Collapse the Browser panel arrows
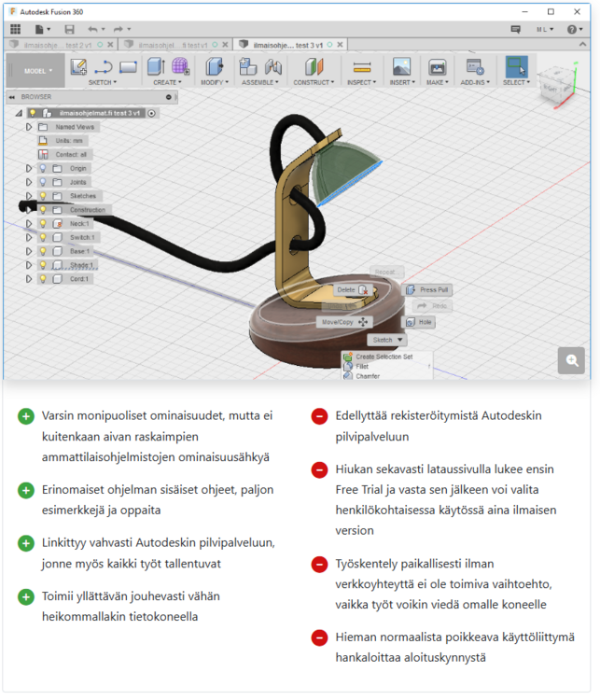 [12, 97]
